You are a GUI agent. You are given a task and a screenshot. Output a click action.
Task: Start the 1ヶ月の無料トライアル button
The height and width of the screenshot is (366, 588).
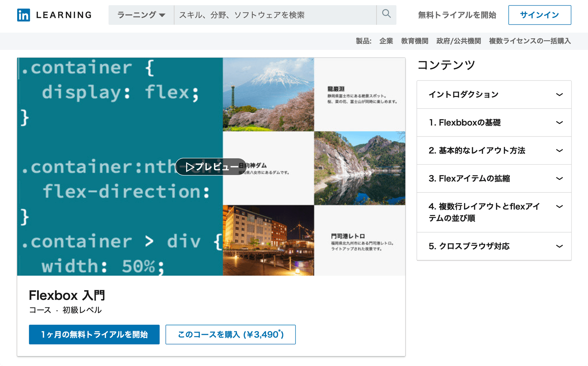tap(94, 334)
